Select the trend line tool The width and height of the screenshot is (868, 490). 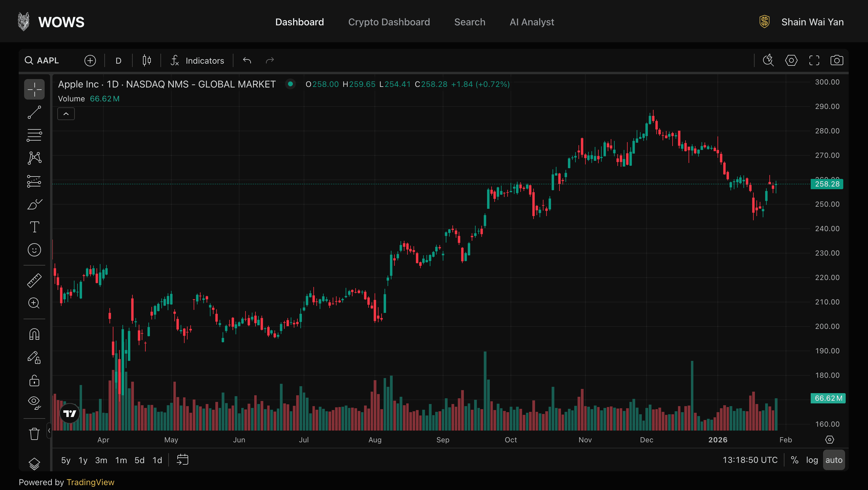[x=34, y=112]
